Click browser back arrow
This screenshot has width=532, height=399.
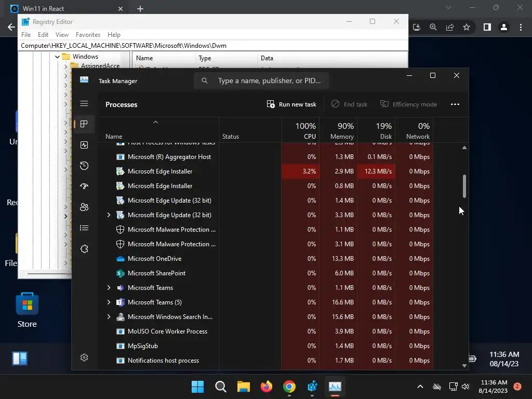click(x=11, y=27)
